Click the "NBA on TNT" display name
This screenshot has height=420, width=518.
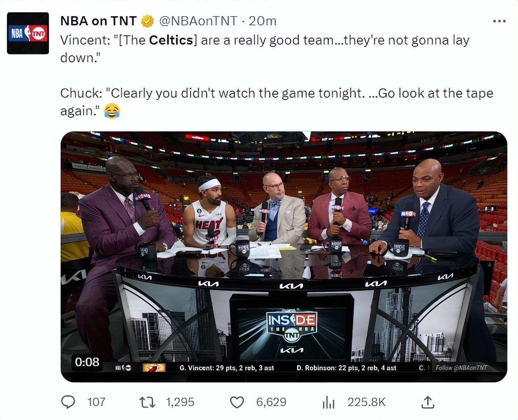[99, 21]
